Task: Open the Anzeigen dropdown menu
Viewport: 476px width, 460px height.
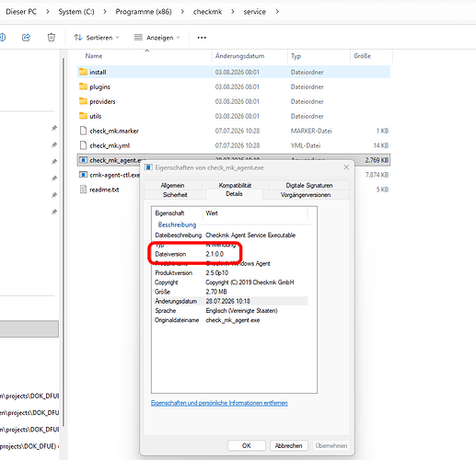Action: [x=157, y=38]
